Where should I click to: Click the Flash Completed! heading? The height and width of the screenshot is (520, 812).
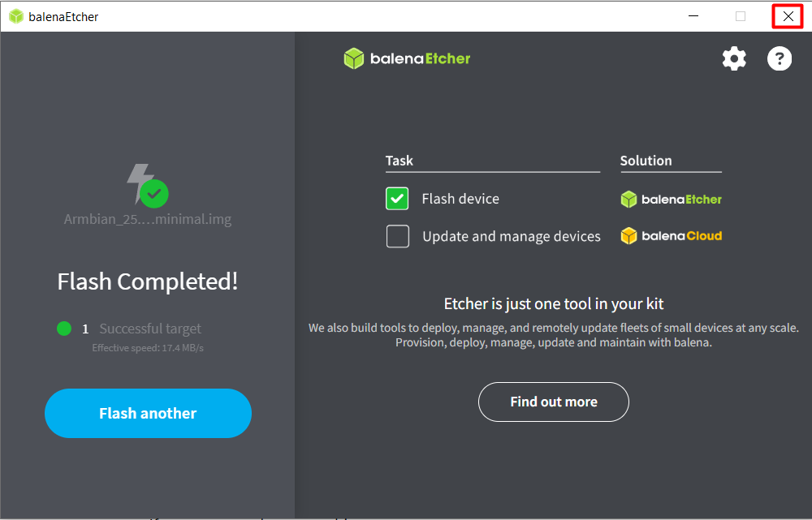(x=148, y=281)
